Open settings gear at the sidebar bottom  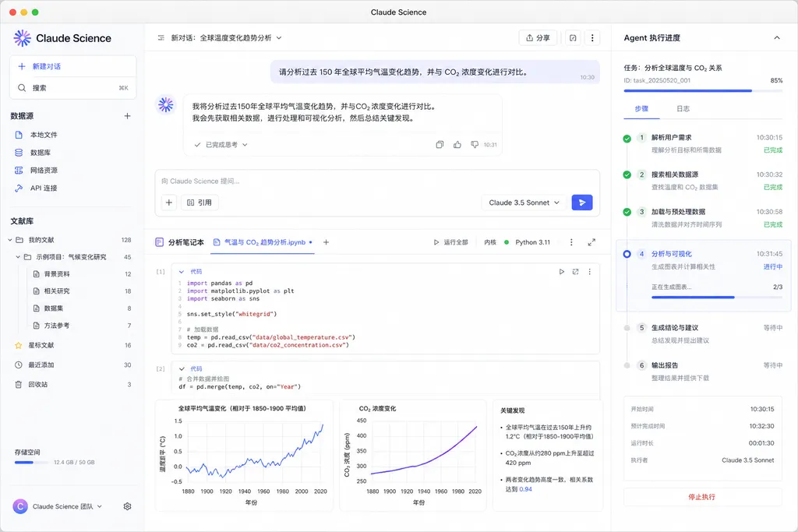coord(127,506)
